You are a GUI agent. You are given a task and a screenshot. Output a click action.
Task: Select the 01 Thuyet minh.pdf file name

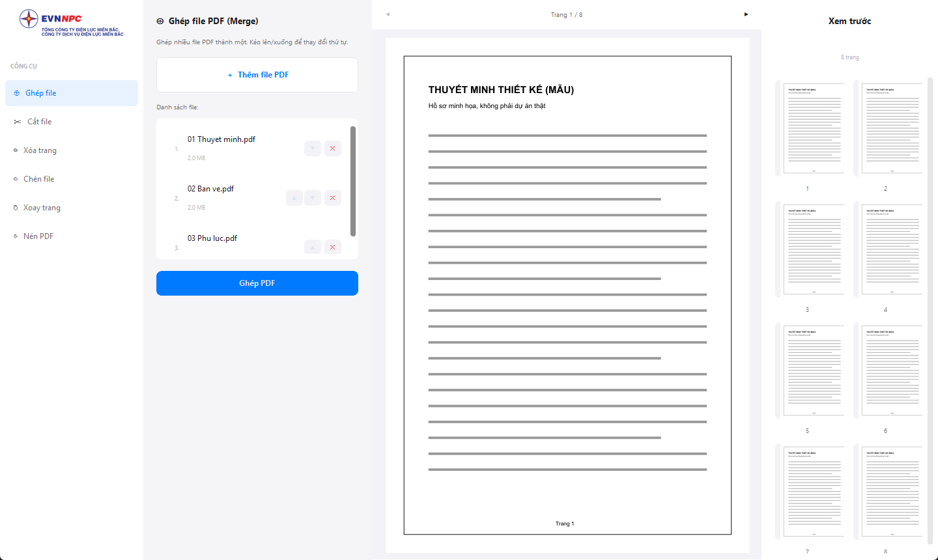[221, 139]
